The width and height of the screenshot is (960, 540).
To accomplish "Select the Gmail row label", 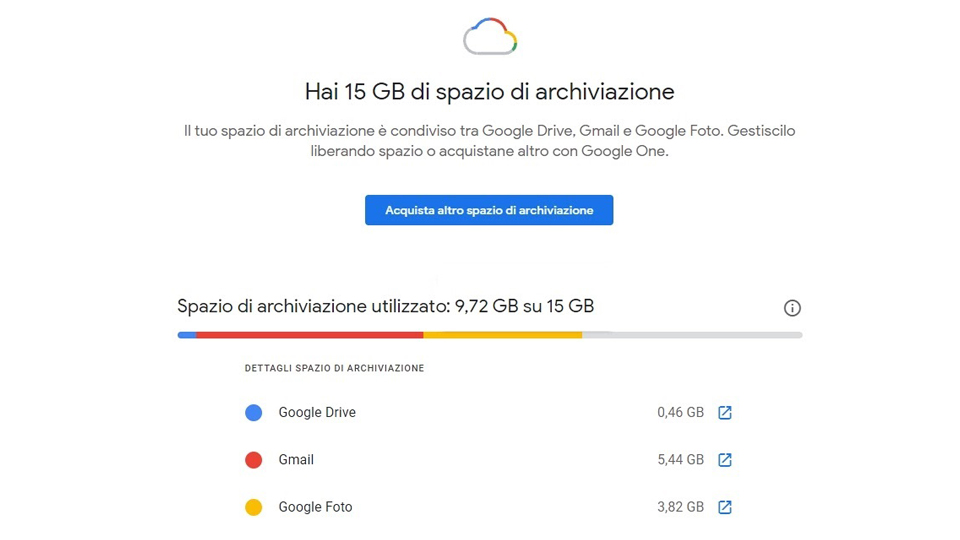I will click(296, 460).
